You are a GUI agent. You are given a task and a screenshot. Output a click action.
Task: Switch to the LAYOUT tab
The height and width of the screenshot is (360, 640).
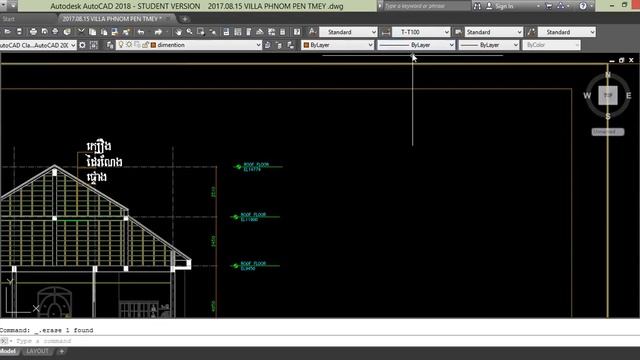(37, 351)
